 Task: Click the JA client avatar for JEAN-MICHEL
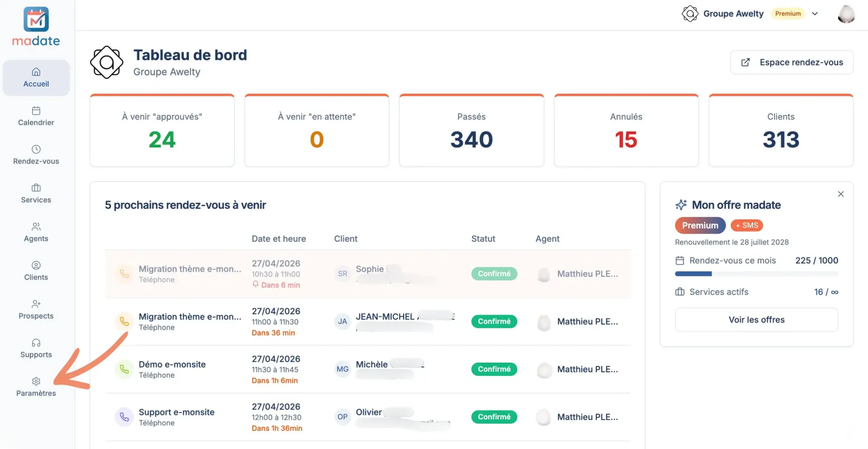click(x=343, y=322)
